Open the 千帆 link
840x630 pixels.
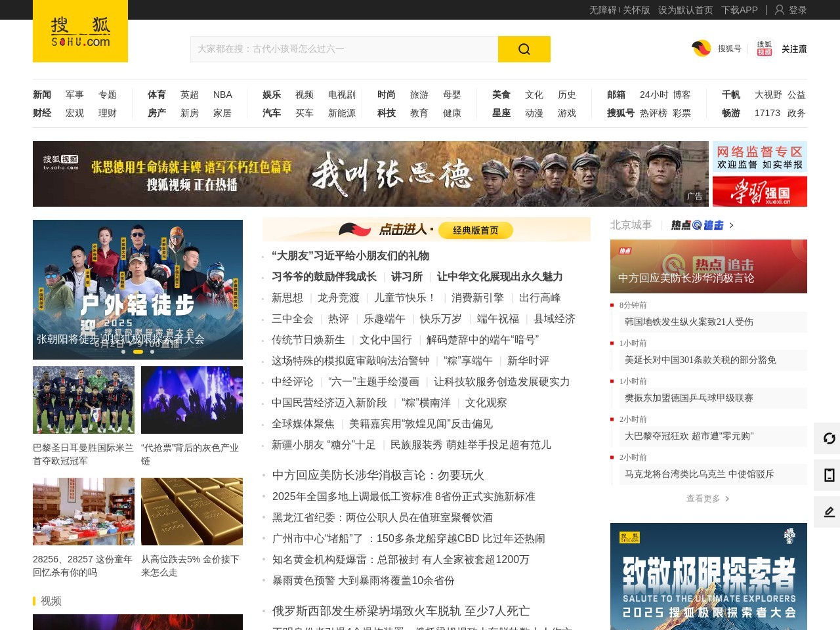coord(731,94)
